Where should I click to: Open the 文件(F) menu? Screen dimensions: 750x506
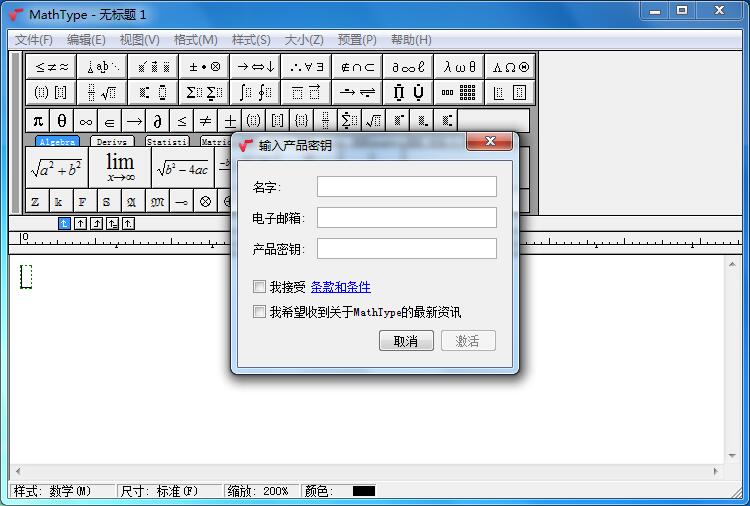click(33, 40)
